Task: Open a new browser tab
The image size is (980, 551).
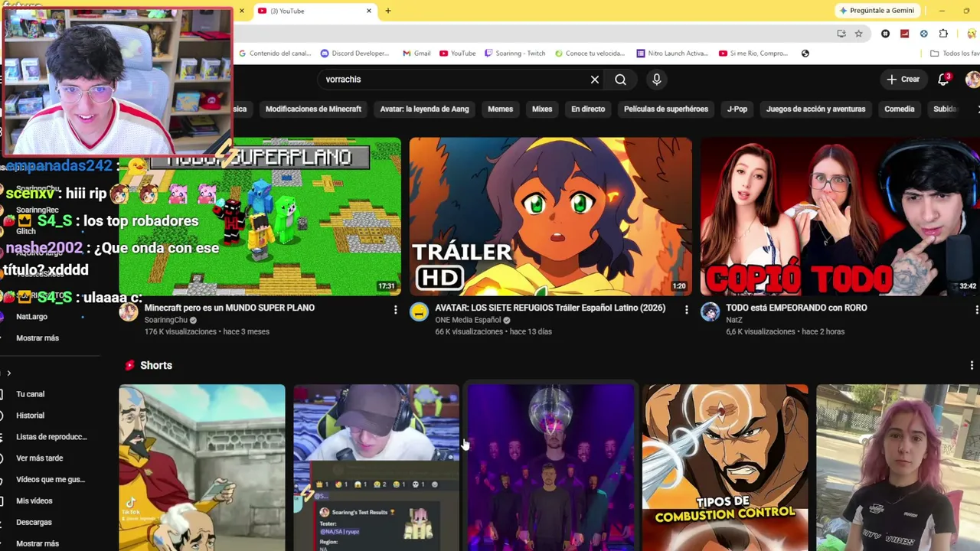Action: (388, 11)
